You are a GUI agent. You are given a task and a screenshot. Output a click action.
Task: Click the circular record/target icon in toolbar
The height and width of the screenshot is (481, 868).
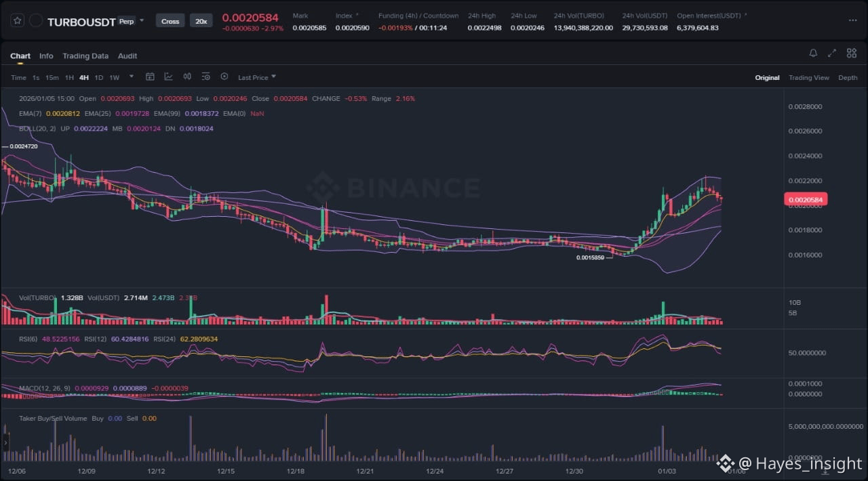[224, 77]
